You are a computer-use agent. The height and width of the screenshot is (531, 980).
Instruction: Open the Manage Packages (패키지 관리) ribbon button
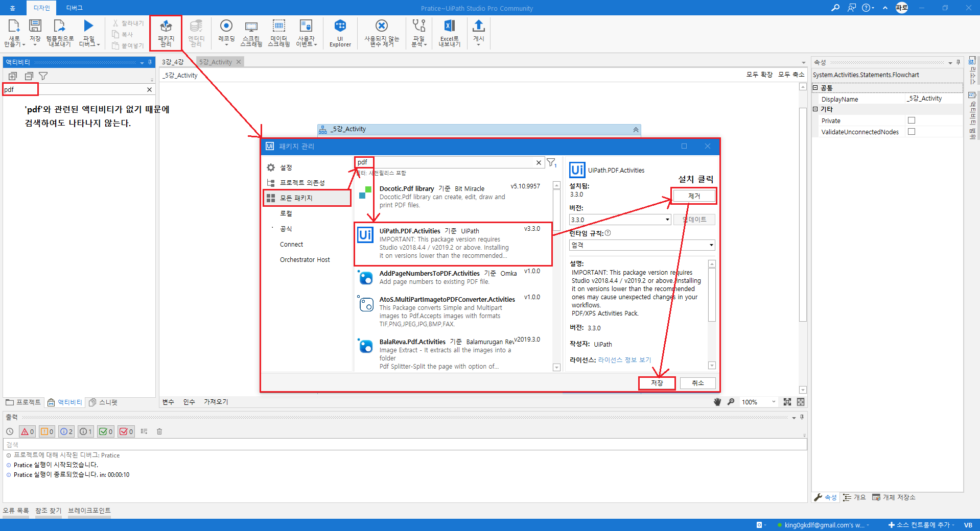166,33
